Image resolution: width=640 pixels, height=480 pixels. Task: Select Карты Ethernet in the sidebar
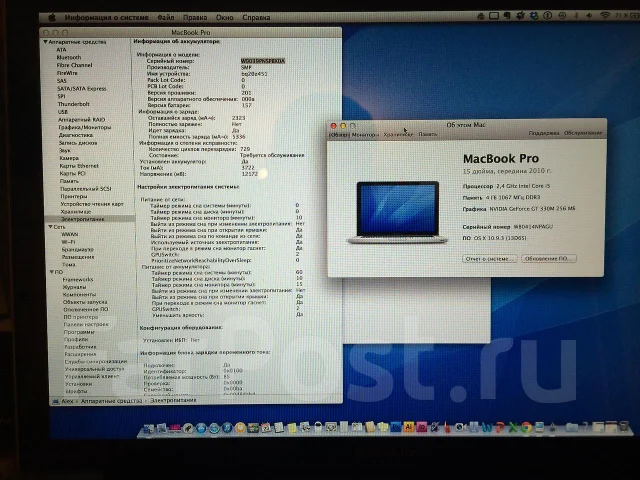[79, 166]
